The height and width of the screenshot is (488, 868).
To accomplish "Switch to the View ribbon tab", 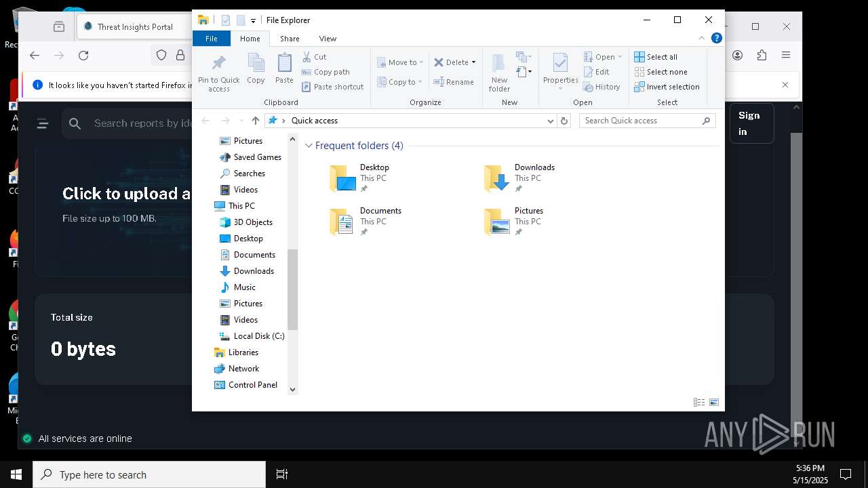I will click(x=328, y=39).
